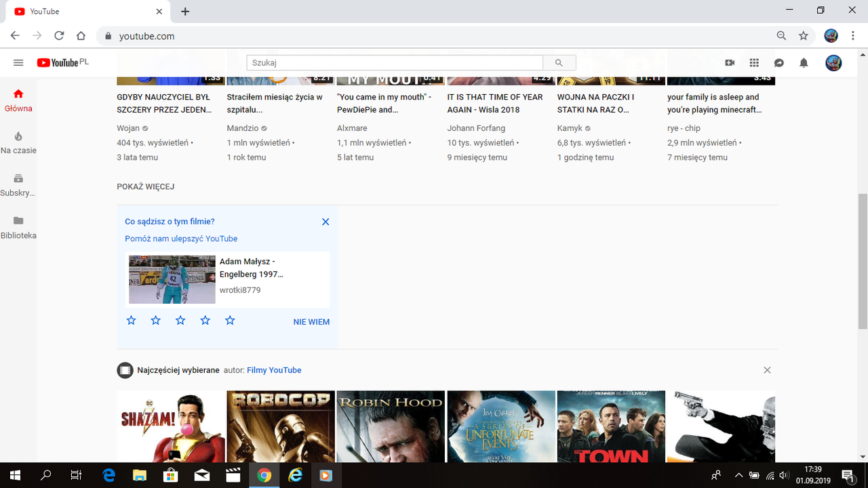This screenshot has height=488, width=868.
Task: Go back in the browser
Action: coord(15,36)
